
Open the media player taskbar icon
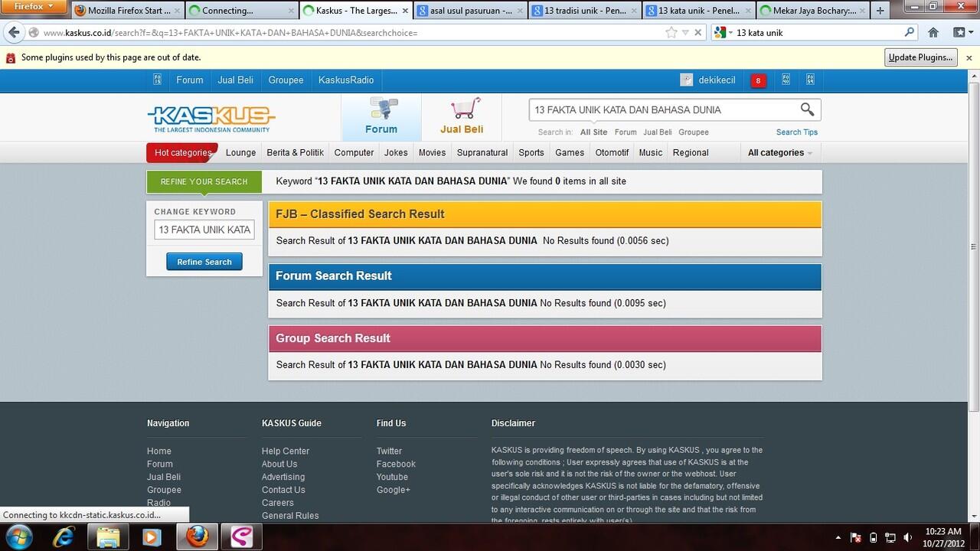point(152,536)
